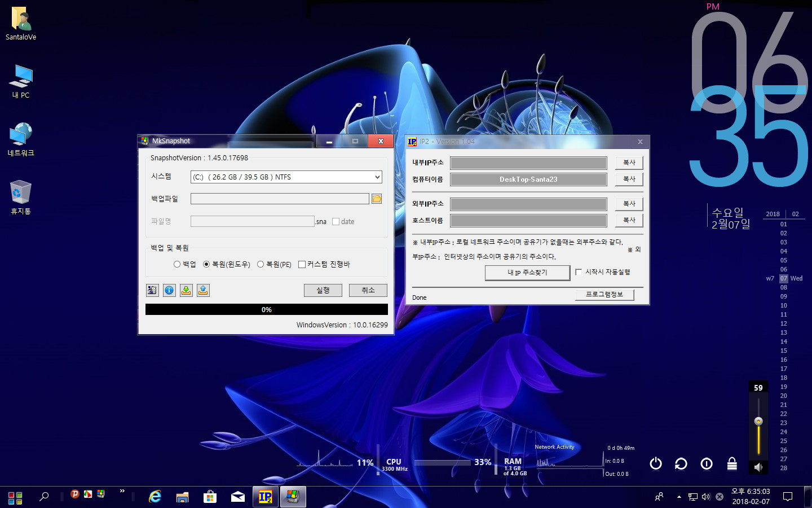
Task: Copy 외부IP주소 with its 복사 button
Action: (x=629, y=204)
